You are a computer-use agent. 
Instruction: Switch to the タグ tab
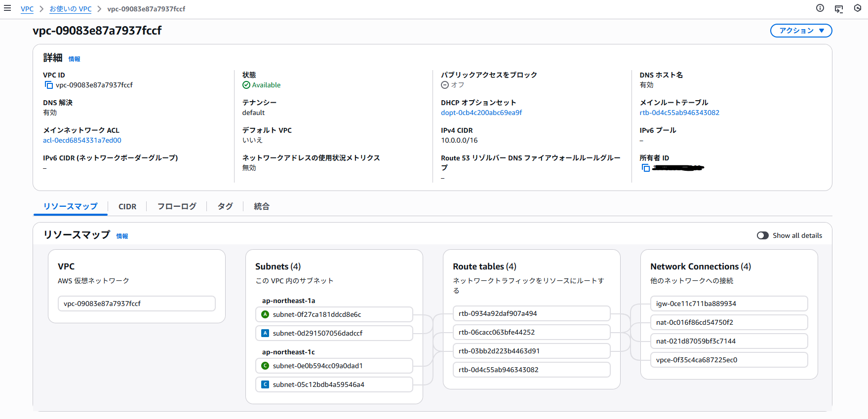coord(225,206)
